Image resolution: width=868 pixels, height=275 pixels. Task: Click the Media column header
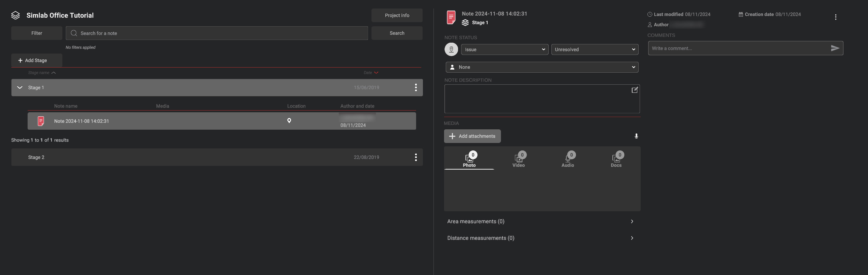[163, 106]
